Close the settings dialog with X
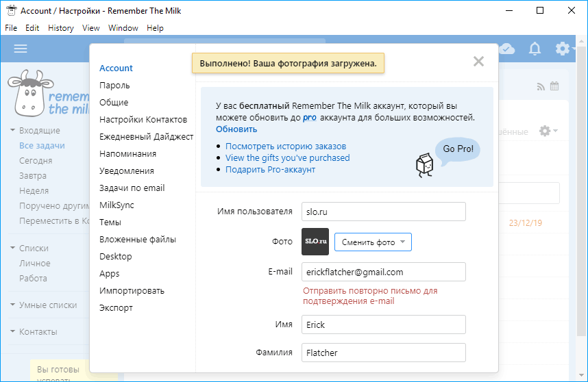588x382 pixels. 478,62
